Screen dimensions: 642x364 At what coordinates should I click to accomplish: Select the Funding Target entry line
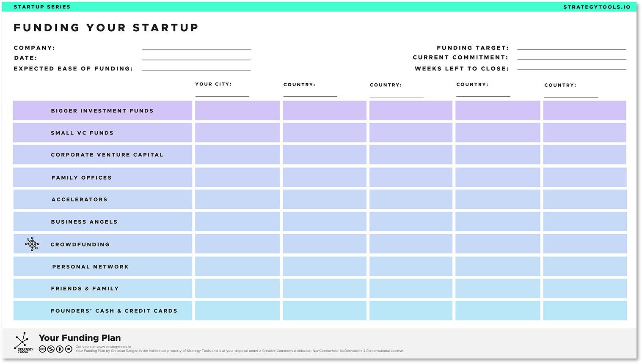click(x=571, y=49)
